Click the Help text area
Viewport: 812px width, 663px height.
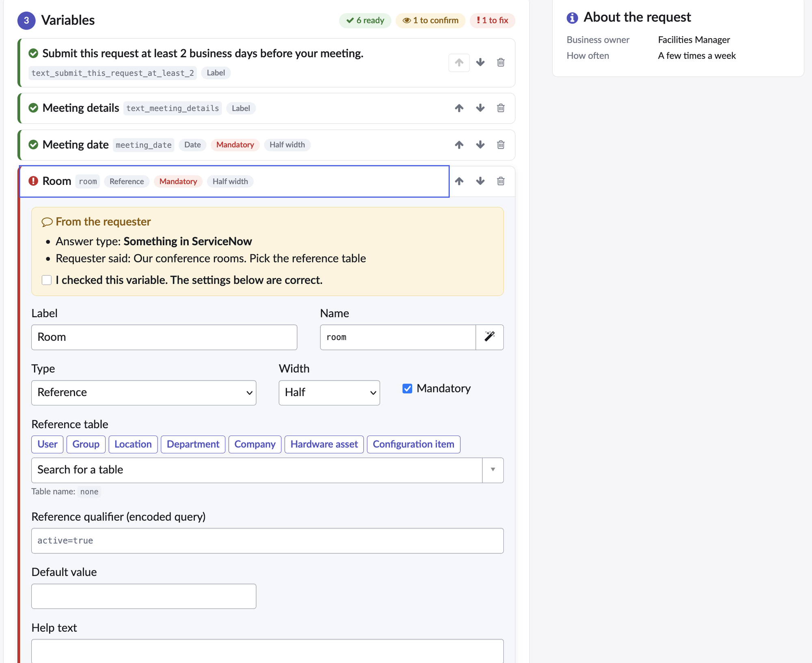[x=268, y=651]
